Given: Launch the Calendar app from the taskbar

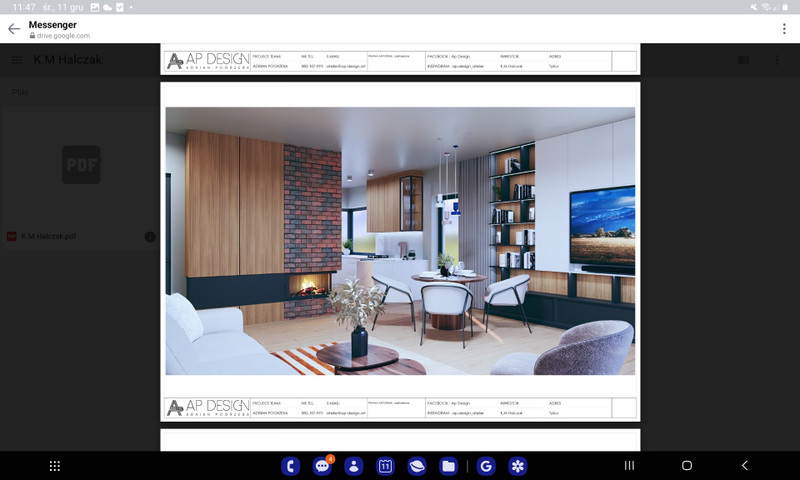Looking at the screenshot, I should pos(385,466).
